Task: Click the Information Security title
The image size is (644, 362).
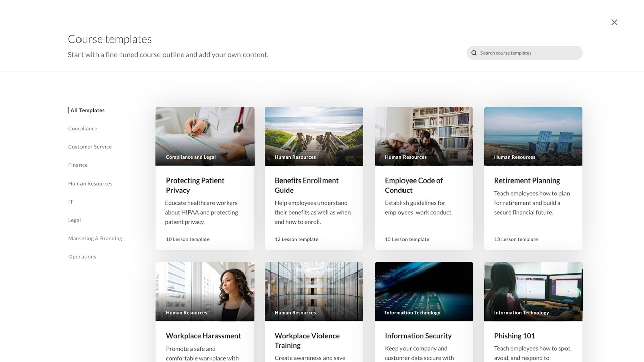Action: pos(419,336)
